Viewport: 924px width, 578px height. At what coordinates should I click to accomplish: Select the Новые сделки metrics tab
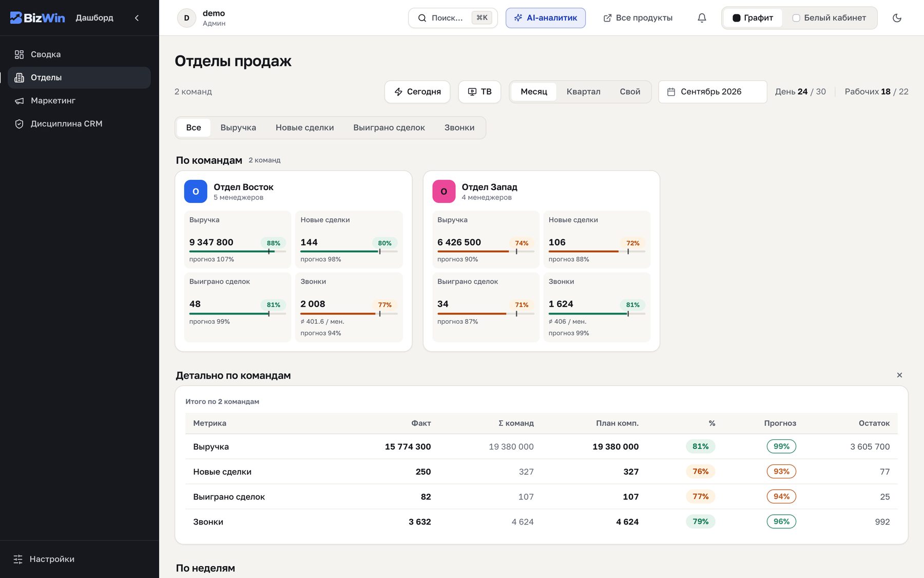(304, 128)
